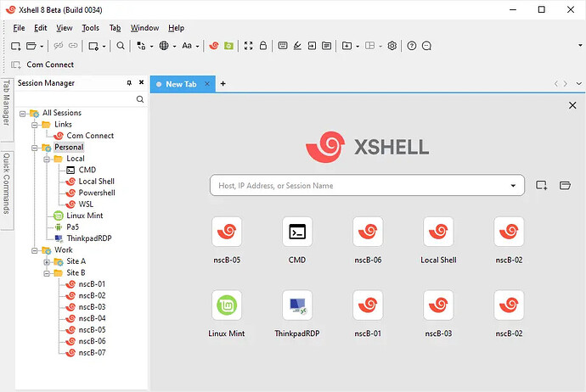Viewport: 586px width, 392px height.
Task: Click the new tab group toolbar icon
Action: (x=347, y=46)
